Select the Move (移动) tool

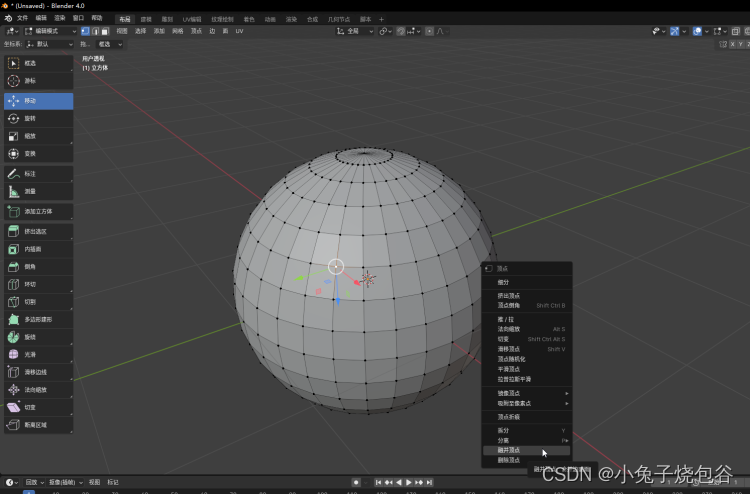38,101
